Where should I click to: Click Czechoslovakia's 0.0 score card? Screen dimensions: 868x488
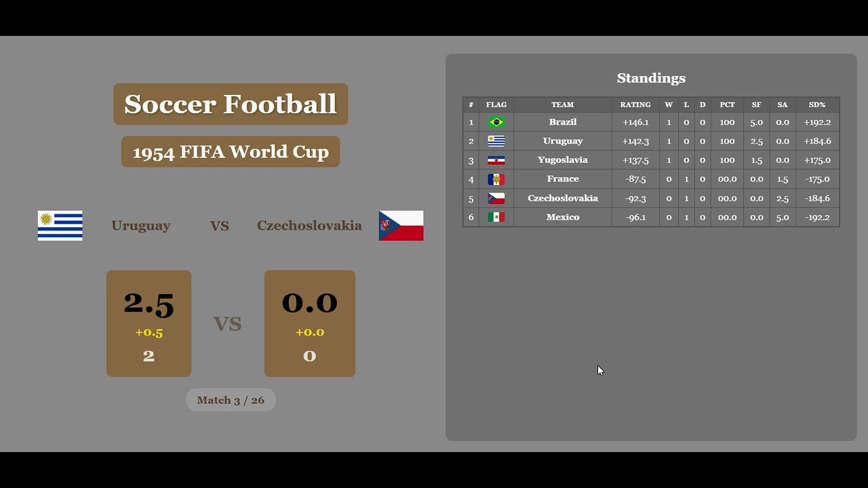(x=310, y=323)
